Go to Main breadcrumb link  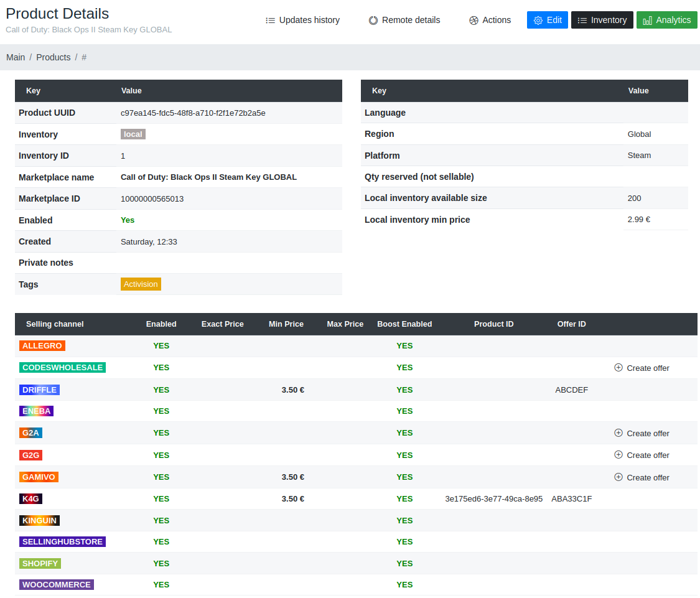(16, 57)
